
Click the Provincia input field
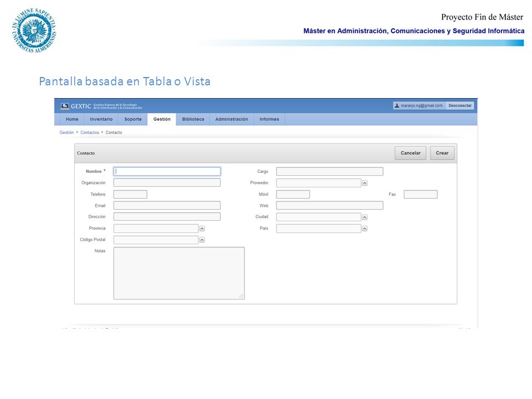tap(156, 228)
